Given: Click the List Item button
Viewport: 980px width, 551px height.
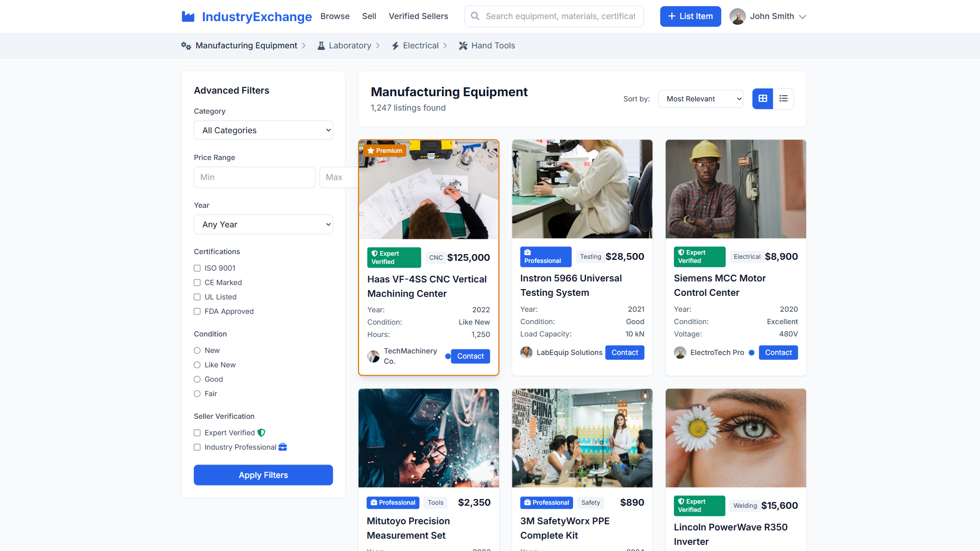Looking at the screenshot, I should coord(690,16).
